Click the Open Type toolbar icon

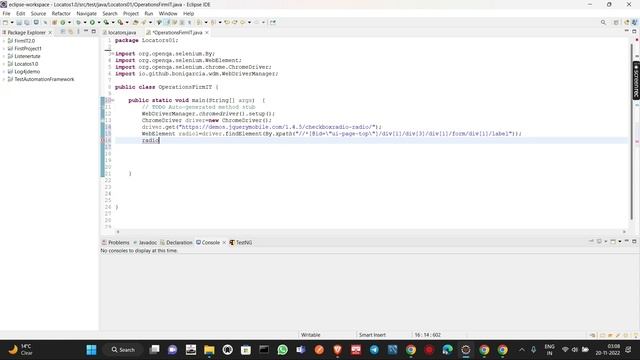click(x=136, y=22)
